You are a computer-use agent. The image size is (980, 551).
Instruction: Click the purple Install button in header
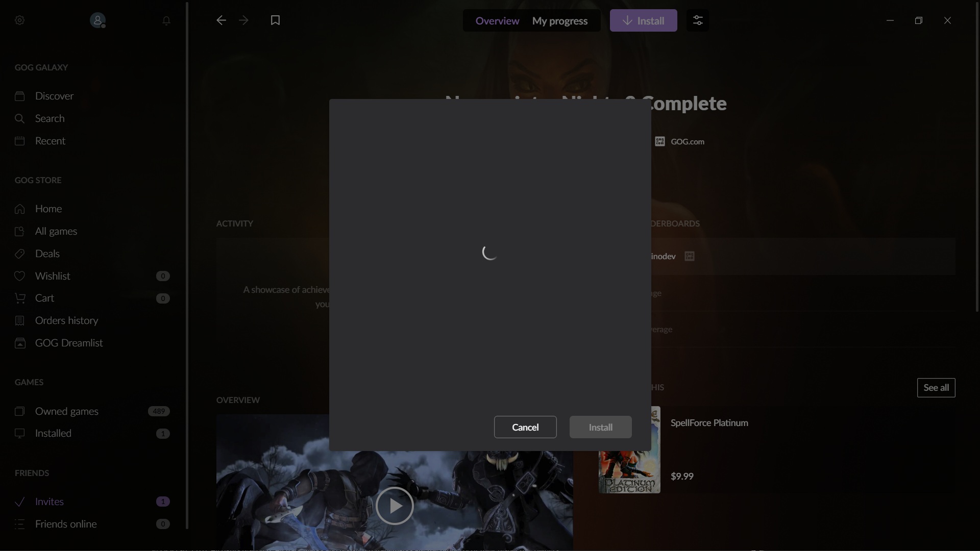[644, 20]
